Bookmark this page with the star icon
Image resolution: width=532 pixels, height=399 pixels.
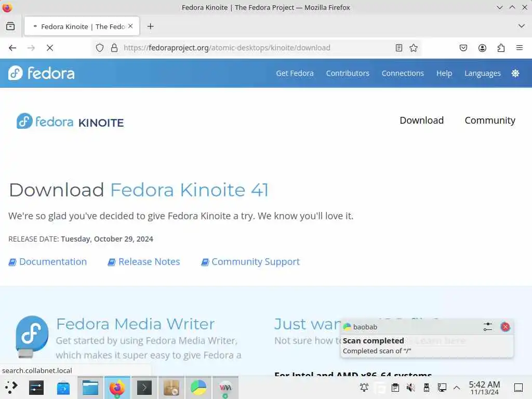coord(413,48)
